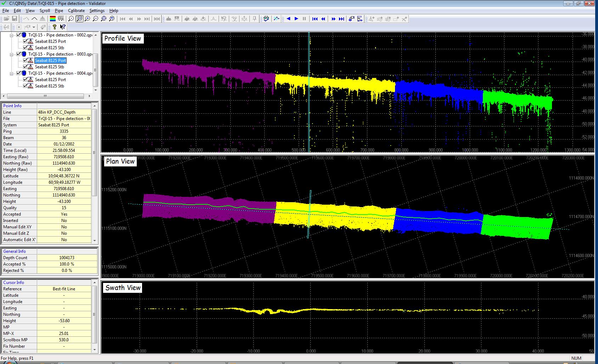This screenshot has width=598, height=364.
Task: Collapse the Pipe detection 0004 tree node
Action: click(x=12, y=73)
